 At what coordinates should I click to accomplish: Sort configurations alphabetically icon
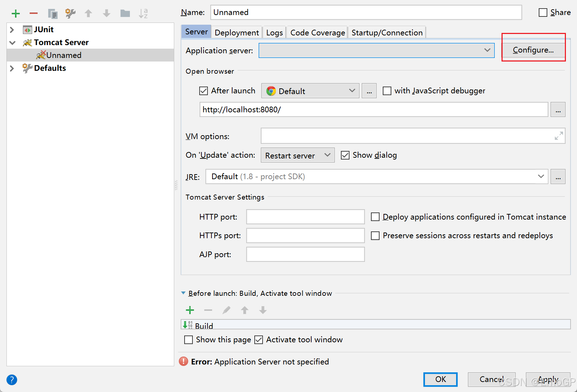point(143,14)
